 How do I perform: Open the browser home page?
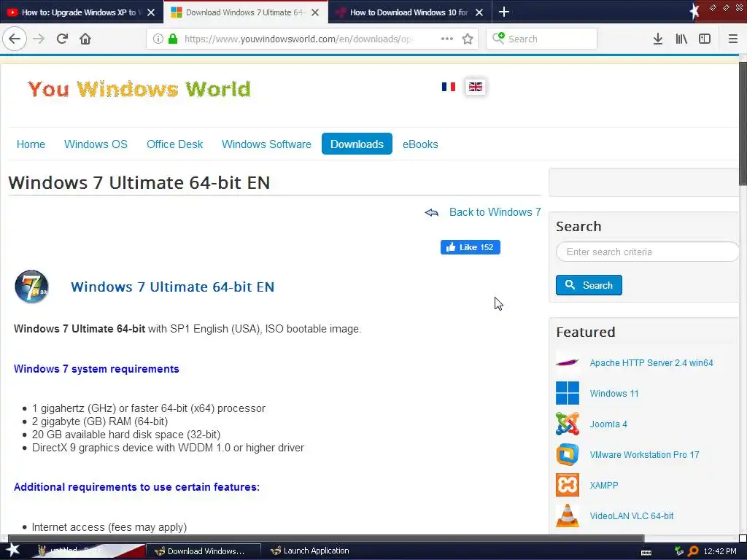coord(85,39)
